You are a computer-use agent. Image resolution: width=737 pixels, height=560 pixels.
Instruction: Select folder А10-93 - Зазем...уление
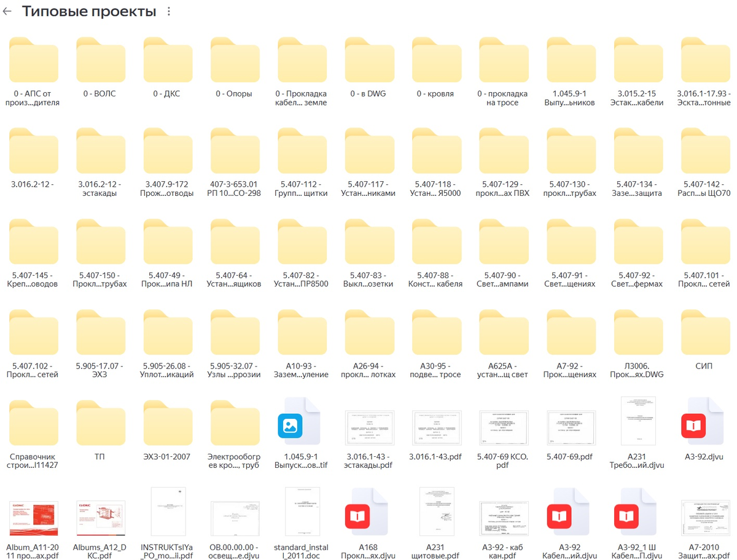click(302, 333)
